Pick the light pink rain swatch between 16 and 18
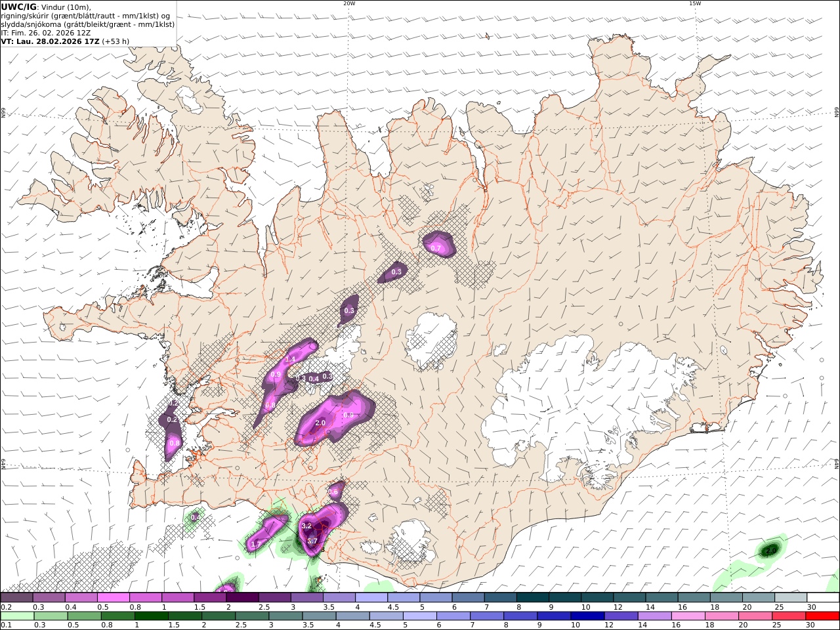Image resolution: width=840 pixels, height=630 pixels. point(687,616)
